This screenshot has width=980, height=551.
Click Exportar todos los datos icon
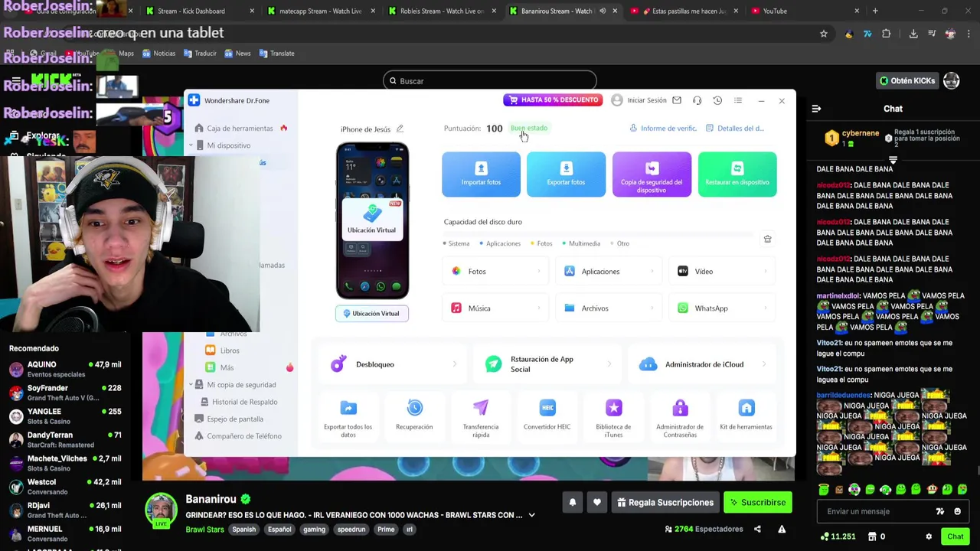tap(348, 408)
